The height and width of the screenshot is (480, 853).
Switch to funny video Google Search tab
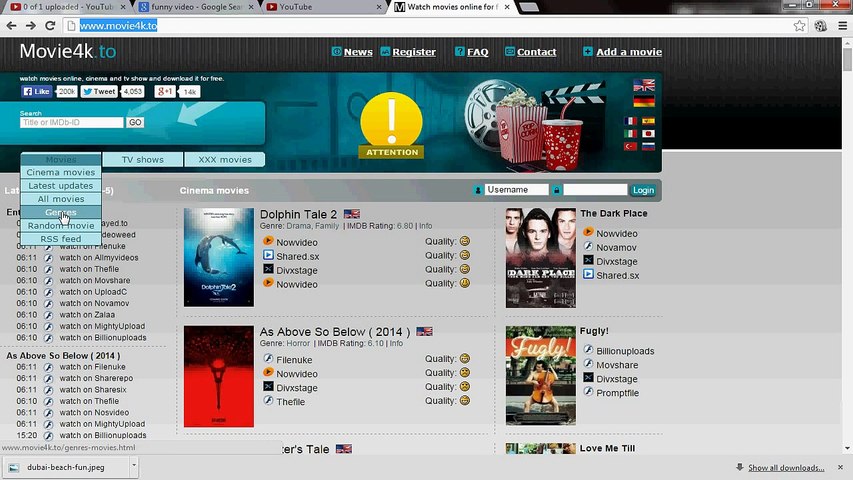pos(197,7)
